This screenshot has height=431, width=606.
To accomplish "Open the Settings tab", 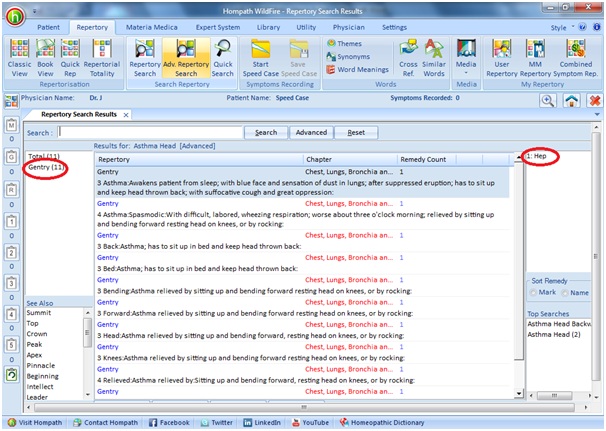I will point(394,27).
